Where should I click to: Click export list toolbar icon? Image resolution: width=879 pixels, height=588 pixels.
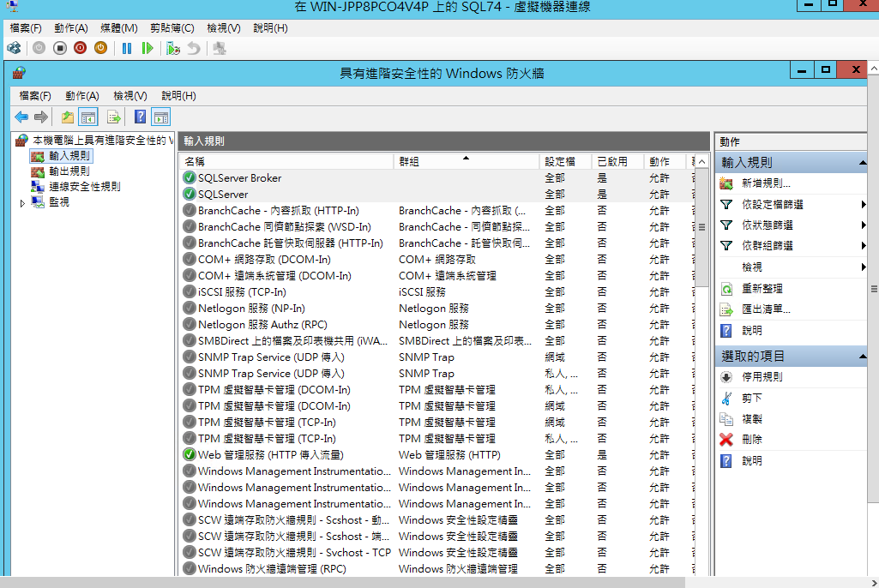click(114, 117)
